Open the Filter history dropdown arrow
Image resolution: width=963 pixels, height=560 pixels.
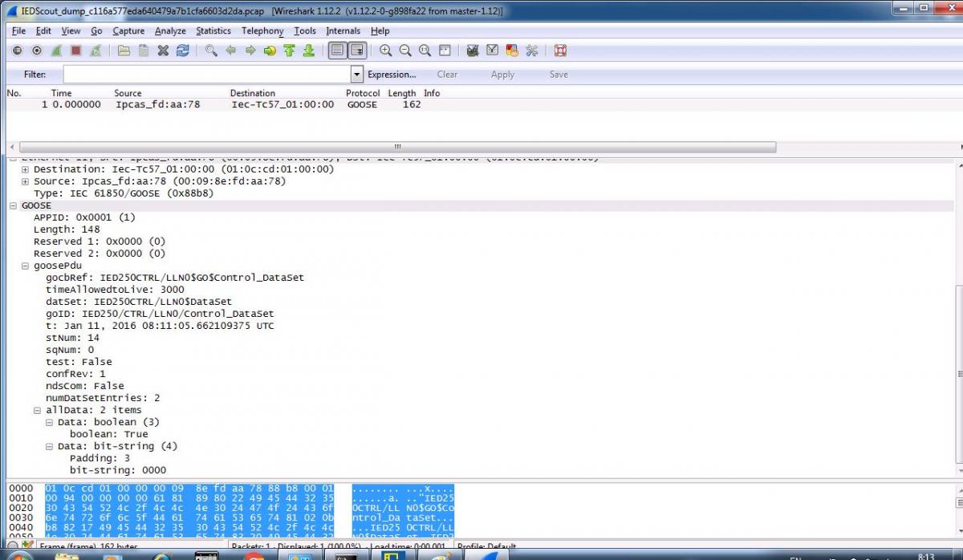(x=357, y=75)
